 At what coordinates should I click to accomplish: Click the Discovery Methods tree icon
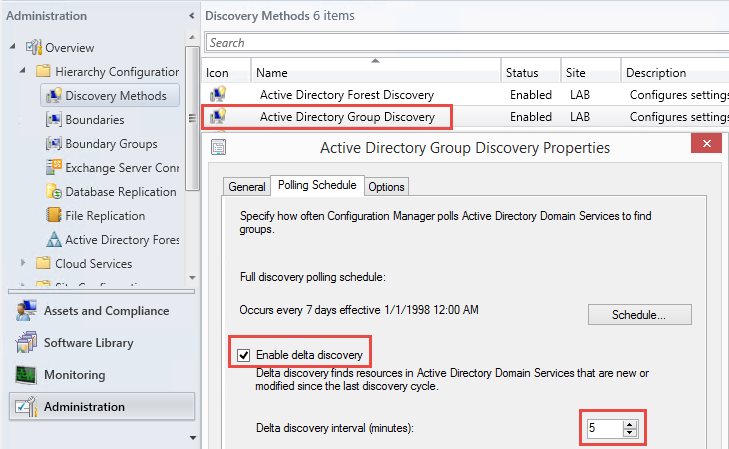click(x=54, y=95)
